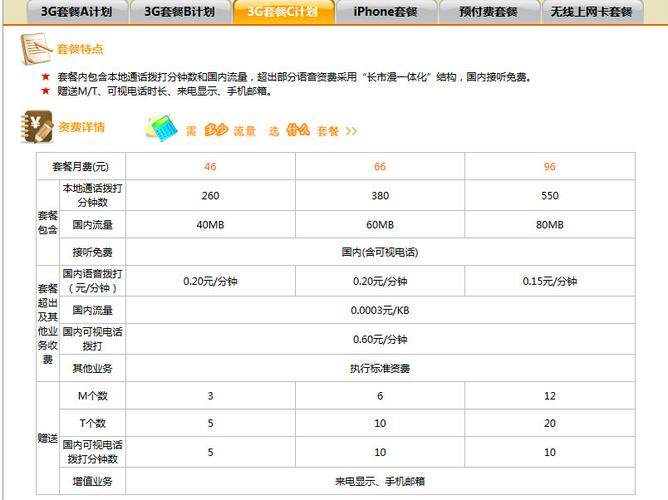Click the 国内语音拨打 row label
The height and width of the screenshot is (500, 668).
(x=92, y=281)
